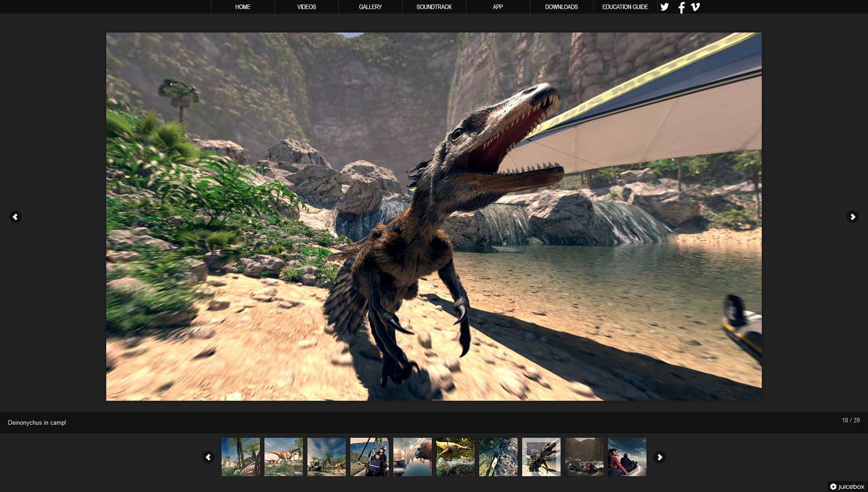Select the people in hang glider thumbnail
868x492 pixels.
[x=369, y=457]
